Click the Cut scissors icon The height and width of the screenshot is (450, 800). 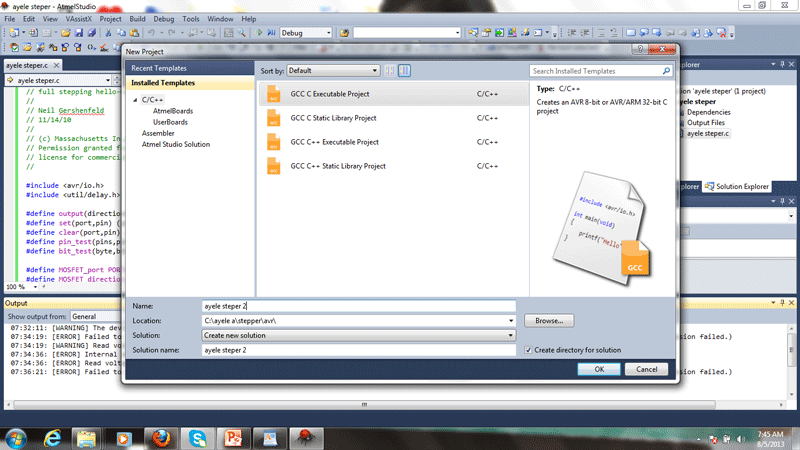tap(108, 33)
